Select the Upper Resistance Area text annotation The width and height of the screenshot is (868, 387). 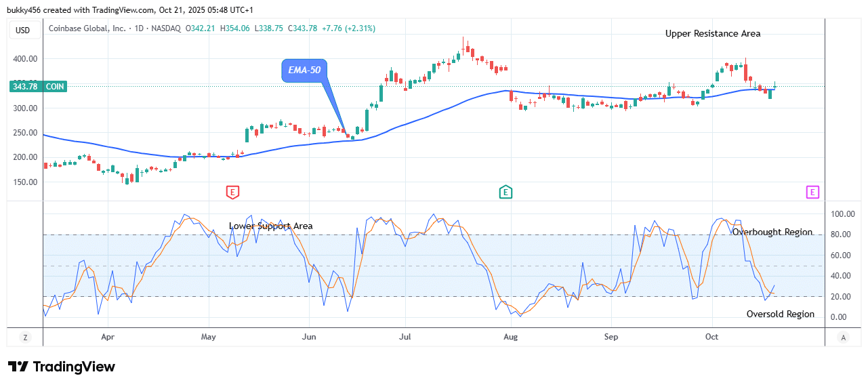tap(712, 33)
